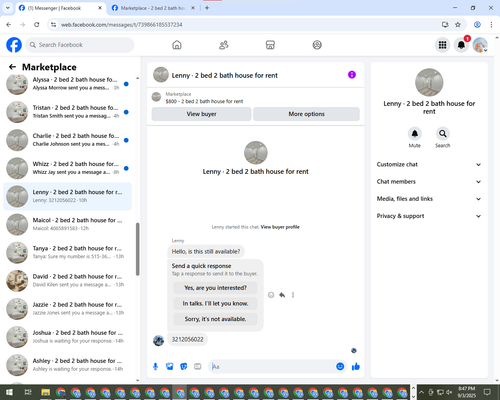Screen dimensions: 500x400
Task: Open more options dots beside message
Action: [x=293, y=295]
